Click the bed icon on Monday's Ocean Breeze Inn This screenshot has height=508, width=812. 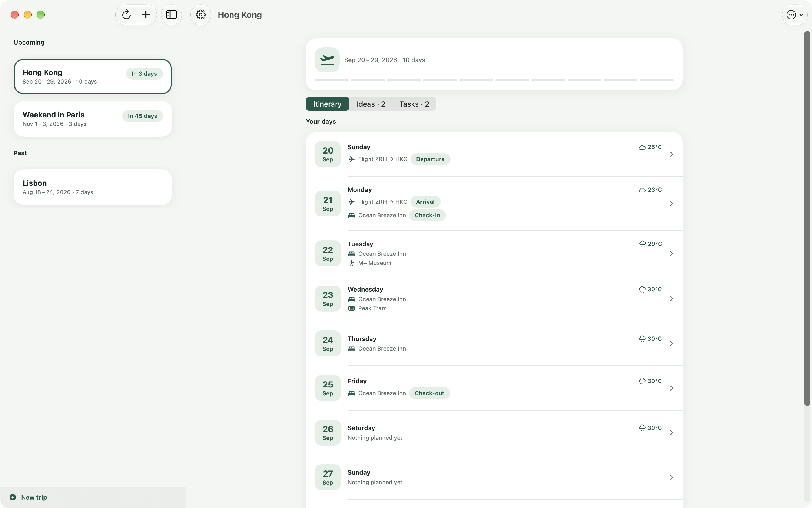[351, 215]
